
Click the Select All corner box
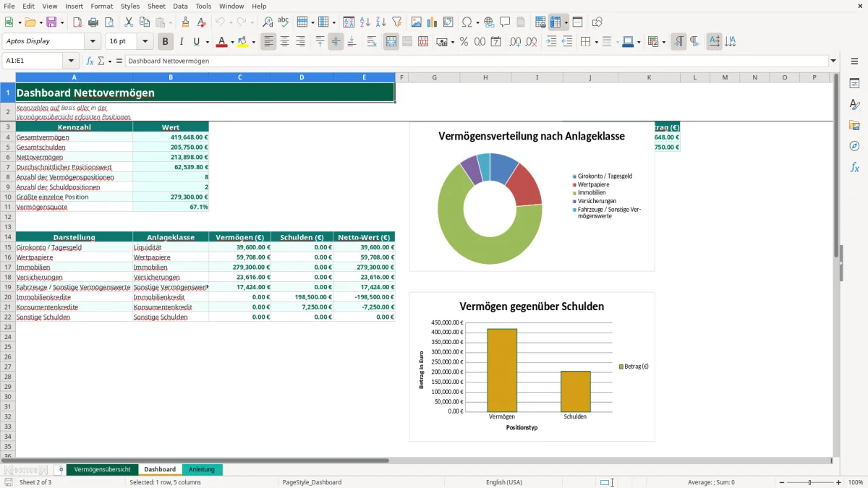7,77
